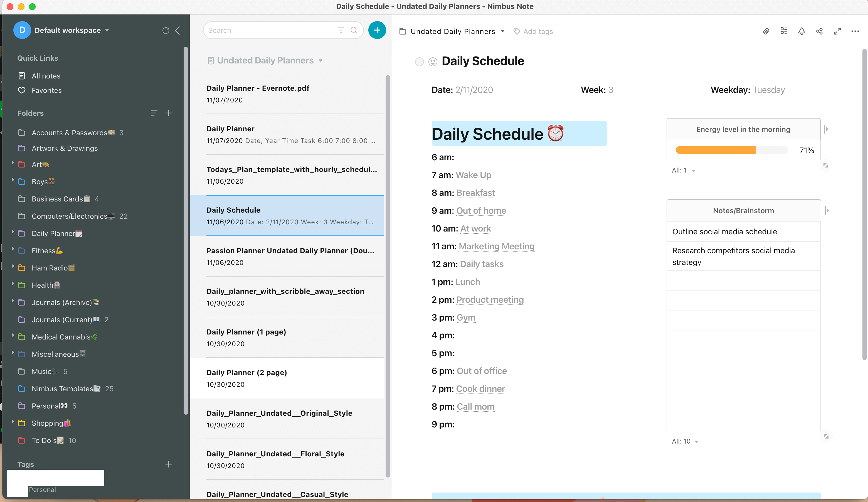Click the Favorites menu item
Viewport: 868px width, 502px height.
click(x=46, y=90)
